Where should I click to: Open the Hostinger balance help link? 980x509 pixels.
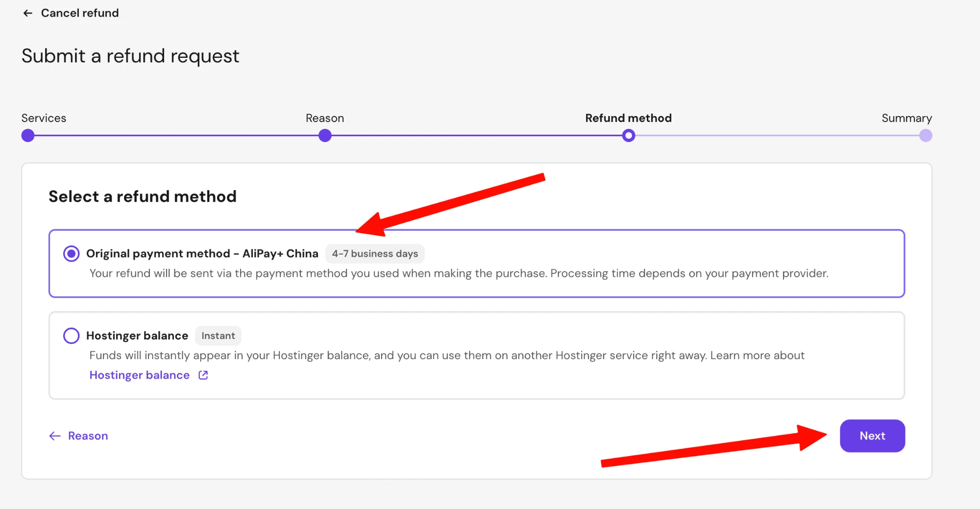140,375
